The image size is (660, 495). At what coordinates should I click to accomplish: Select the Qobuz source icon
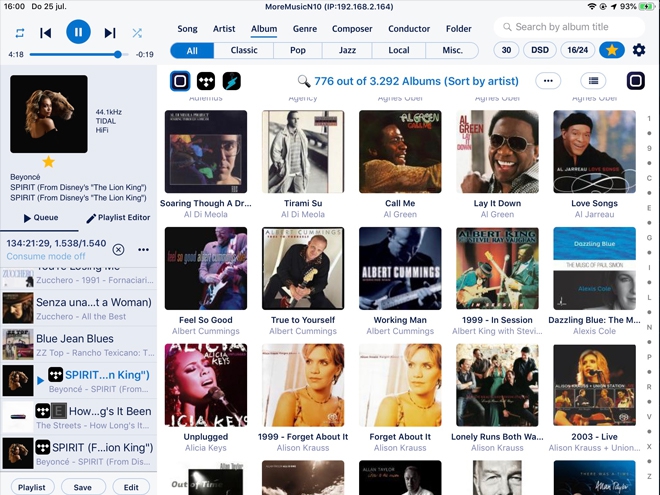[180, 81]
